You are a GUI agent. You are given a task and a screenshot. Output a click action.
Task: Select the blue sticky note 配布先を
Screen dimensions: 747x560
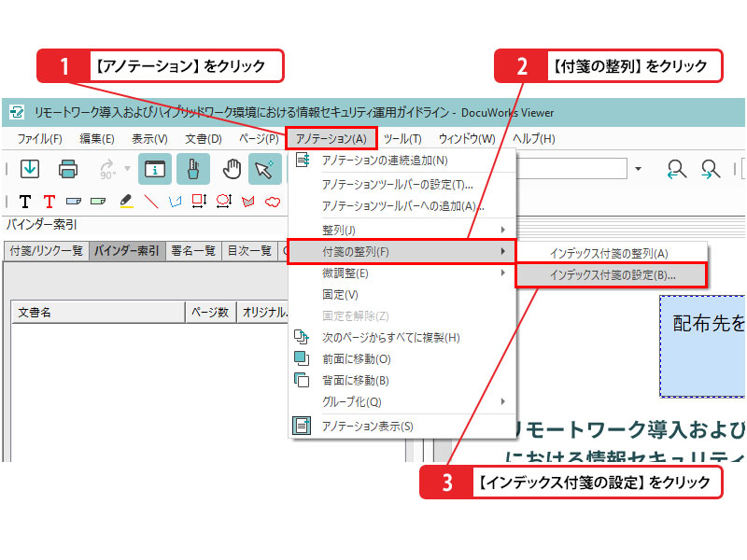pos(703,346)
